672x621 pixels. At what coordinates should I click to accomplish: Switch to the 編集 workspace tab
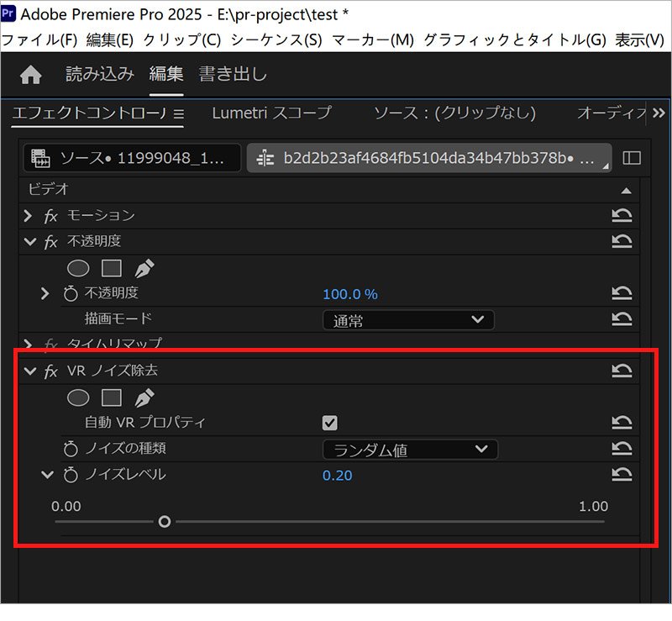(x=166, y=74)
